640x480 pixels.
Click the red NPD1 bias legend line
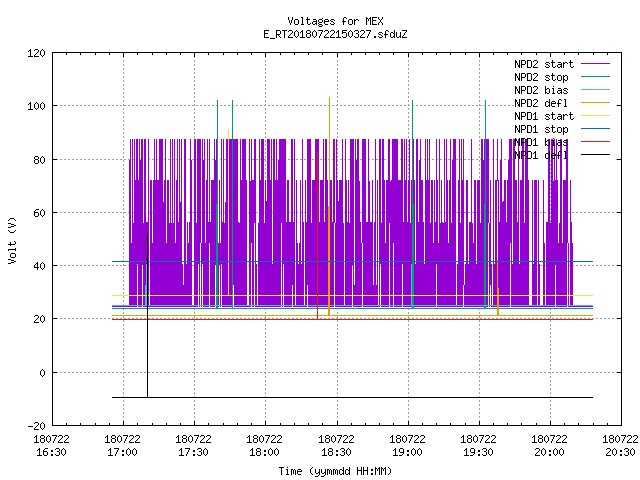pyautogui.click(x=595, y=142)
